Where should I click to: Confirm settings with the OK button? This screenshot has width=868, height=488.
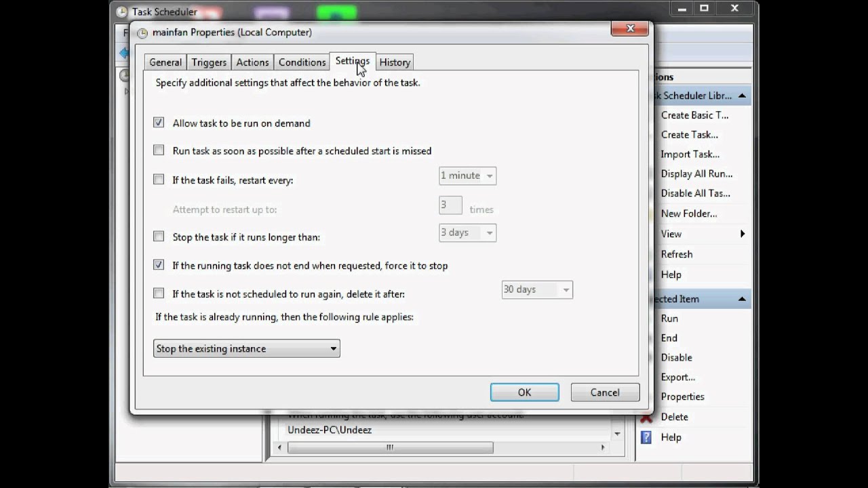[x=524, y=392]
